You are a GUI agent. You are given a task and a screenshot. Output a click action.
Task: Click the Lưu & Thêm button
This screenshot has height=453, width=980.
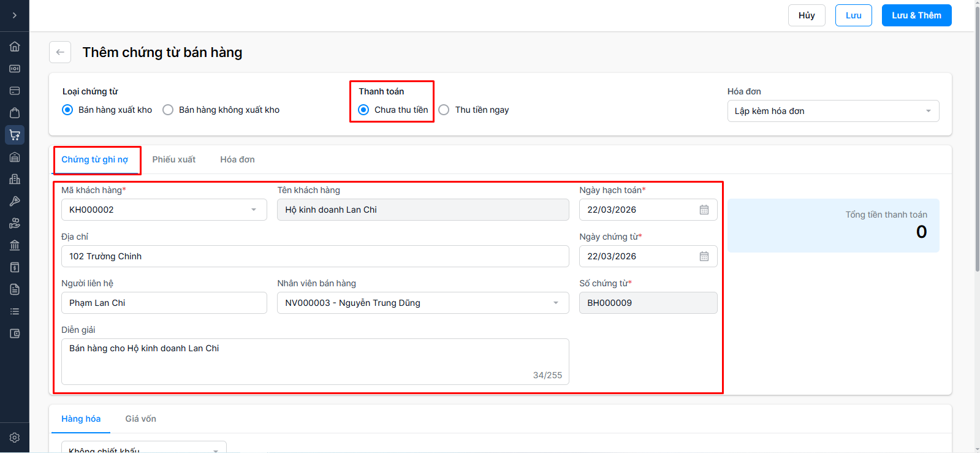pos(916,15)
